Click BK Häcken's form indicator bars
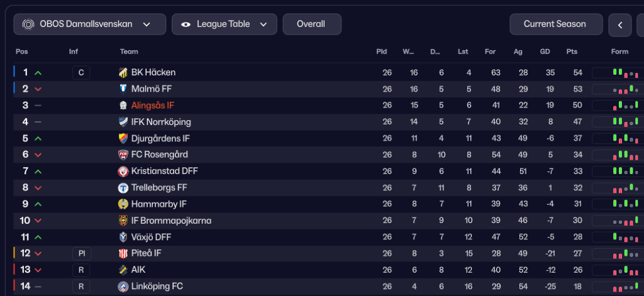 (x=618, y=73)
